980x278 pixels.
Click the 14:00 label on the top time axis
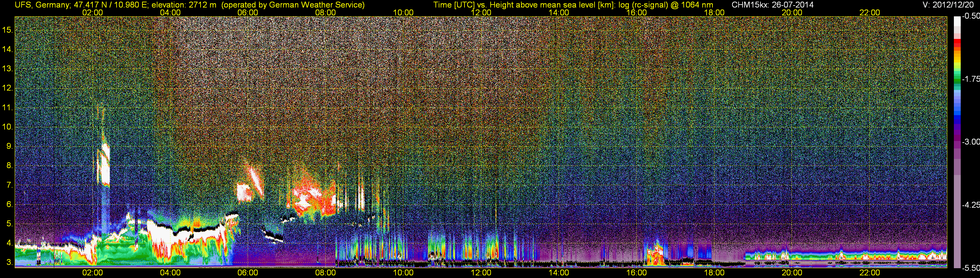(x=559, y=12)
